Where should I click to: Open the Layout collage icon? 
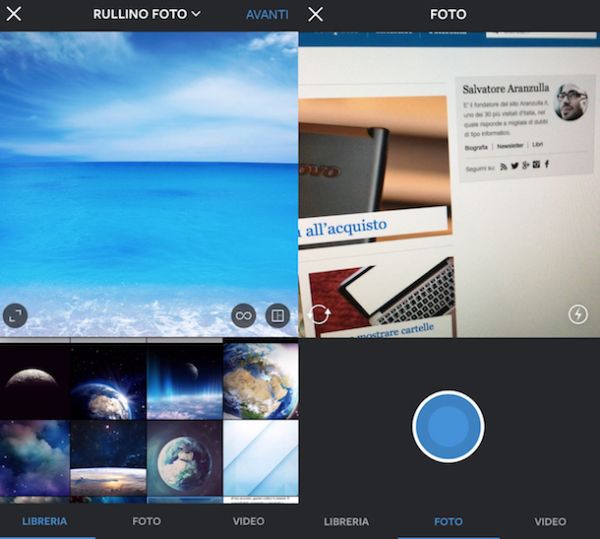tap(277, 316)
